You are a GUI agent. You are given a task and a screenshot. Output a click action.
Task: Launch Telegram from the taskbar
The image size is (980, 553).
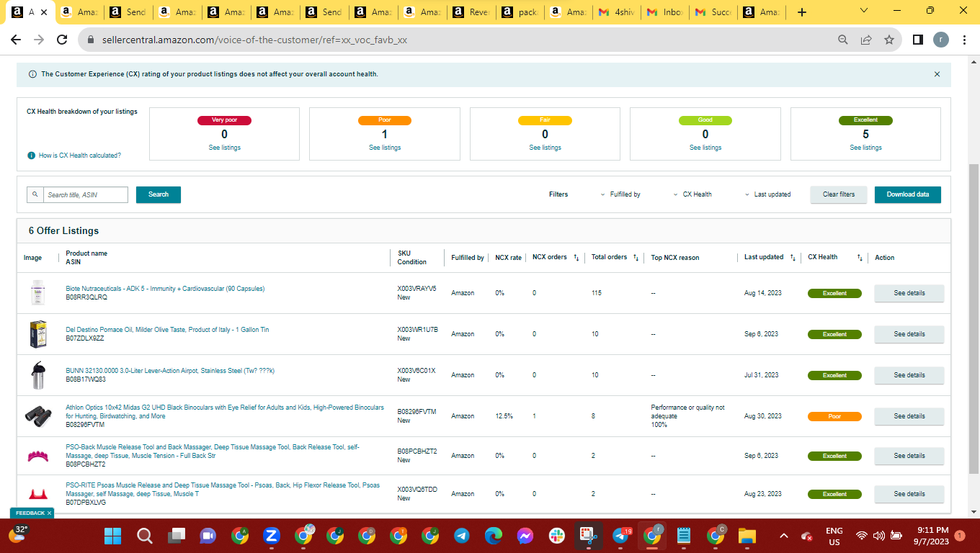click(462, 536)
